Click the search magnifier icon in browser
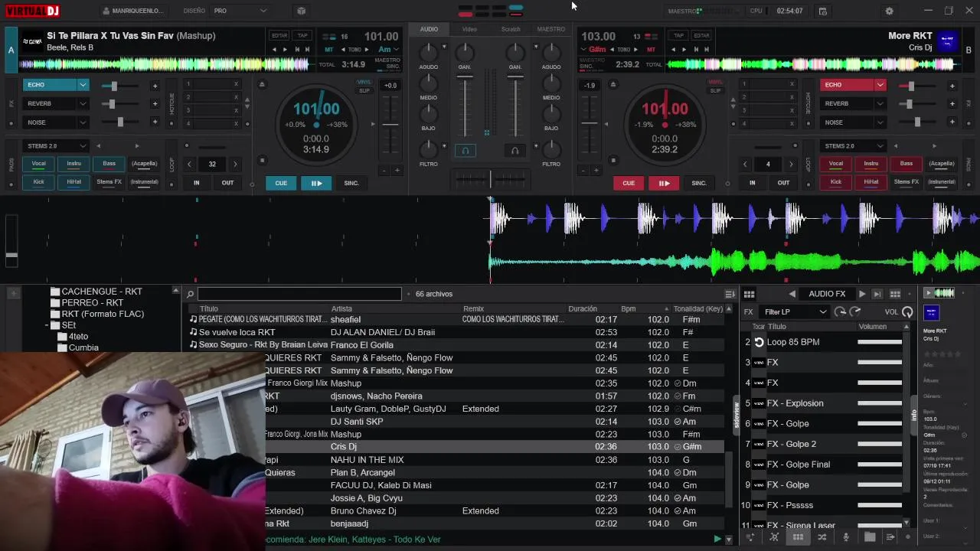This screenshot has height=551, width=980. (x=190, y=294)
